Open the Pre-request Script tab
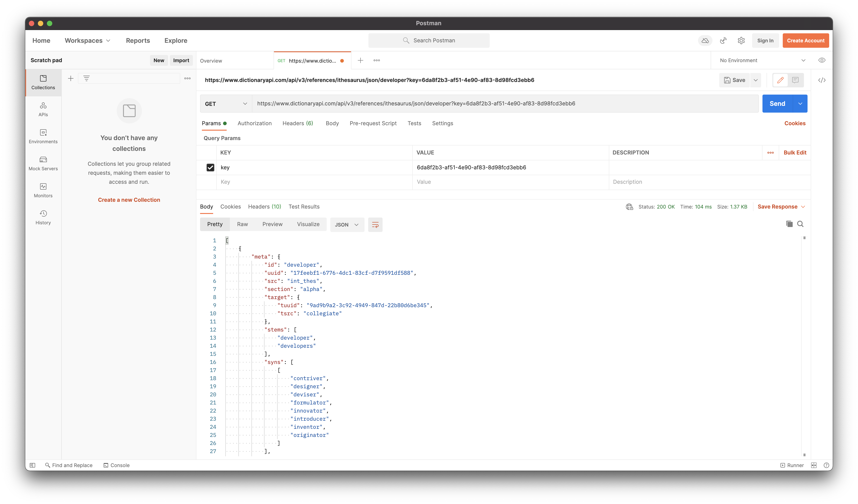This screenshot has height=504, width=858. point(373,123)
